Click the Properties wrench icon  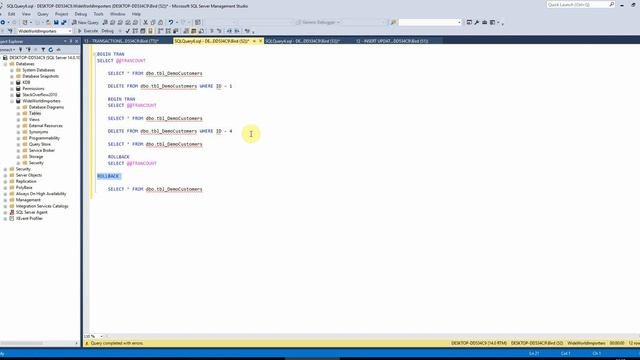point(476,22)
